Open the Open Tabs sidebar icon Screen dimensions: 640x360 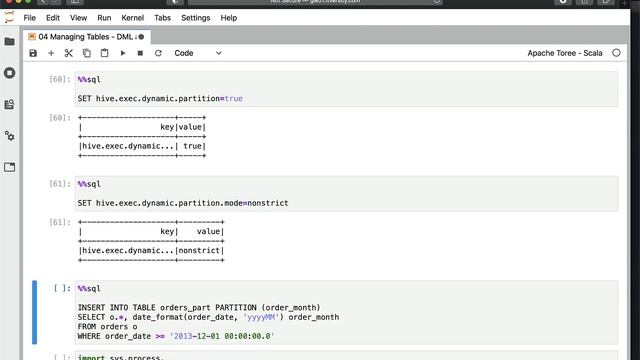[x=9, y=167]
